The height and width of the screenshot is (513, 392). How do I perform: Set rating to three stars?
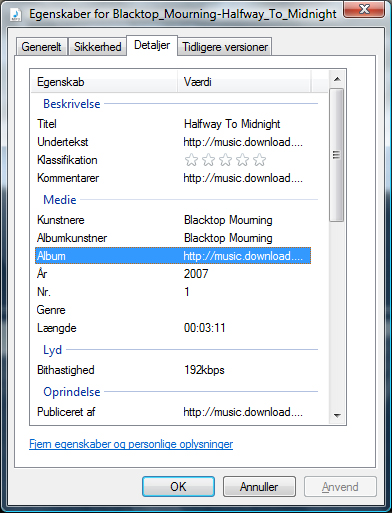225,160
